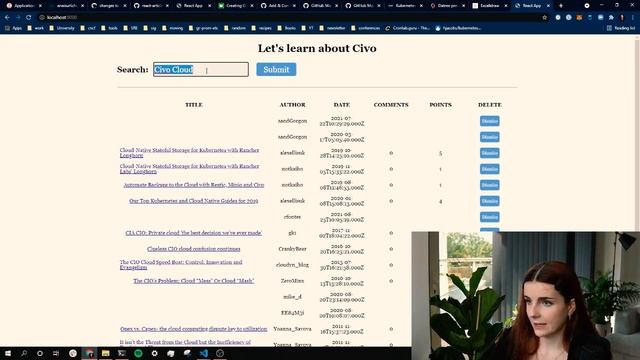The width and height of the screenshot is (640, 360).
Task: Dismiss the saadGorgon 2020-03 row
Action: (489, 137)
